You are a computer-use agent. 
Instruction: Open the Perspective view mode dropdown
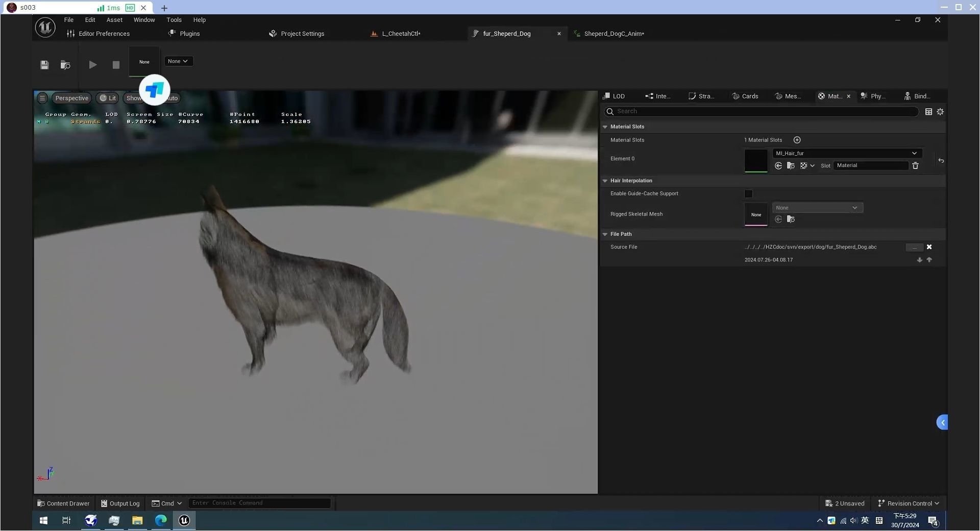[x=71, y=98]
